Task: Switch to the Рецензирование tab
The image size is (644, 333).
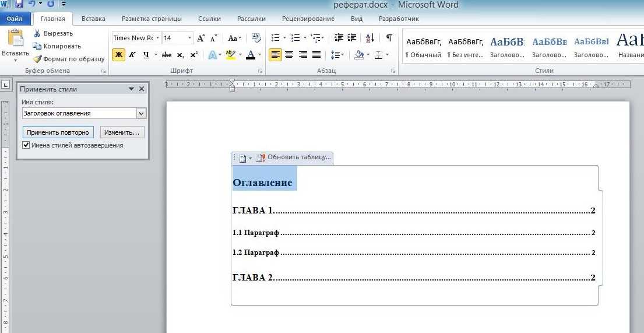Action: (308, 19)
